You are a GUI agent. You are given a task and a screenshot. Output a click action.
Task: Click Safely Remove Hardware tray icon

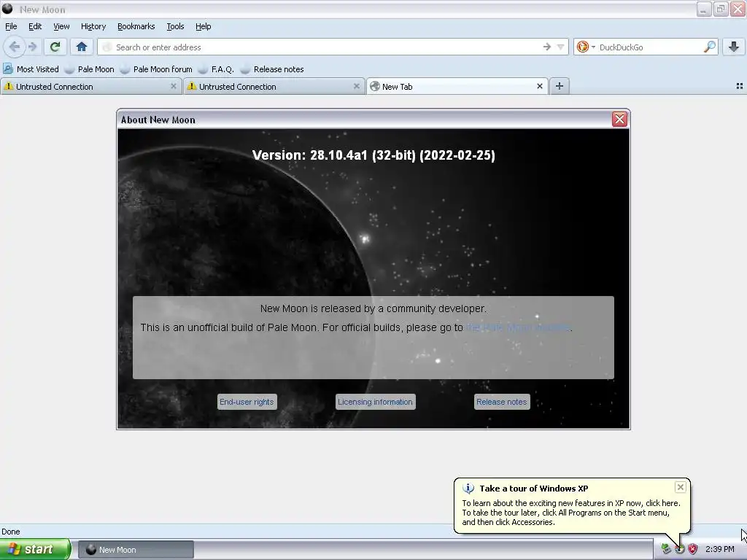click(x=665, y=549)
